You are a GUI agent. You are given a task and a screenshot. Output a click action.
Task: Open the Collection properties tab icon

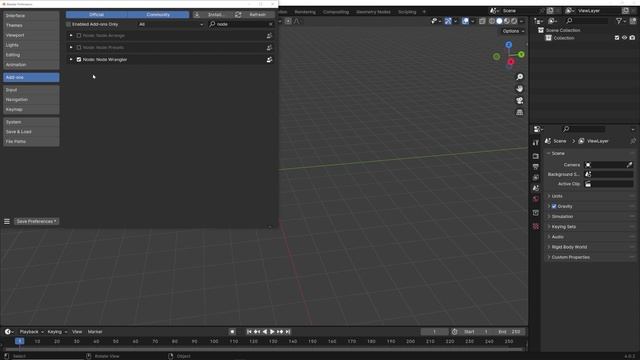(x=536, y=213)
